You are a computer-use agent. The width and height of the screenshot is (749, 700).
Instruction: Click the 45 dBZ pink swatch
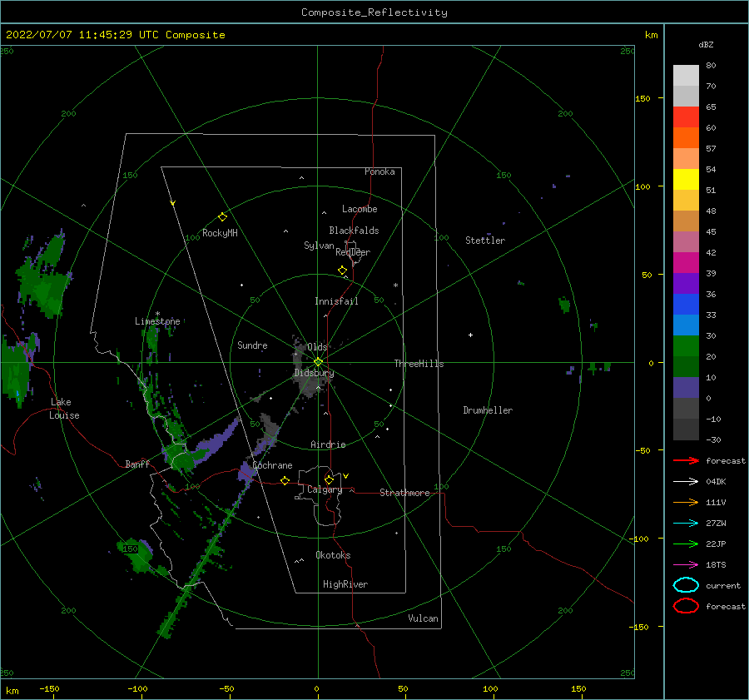pyautogui.click(x=686, y=241)
